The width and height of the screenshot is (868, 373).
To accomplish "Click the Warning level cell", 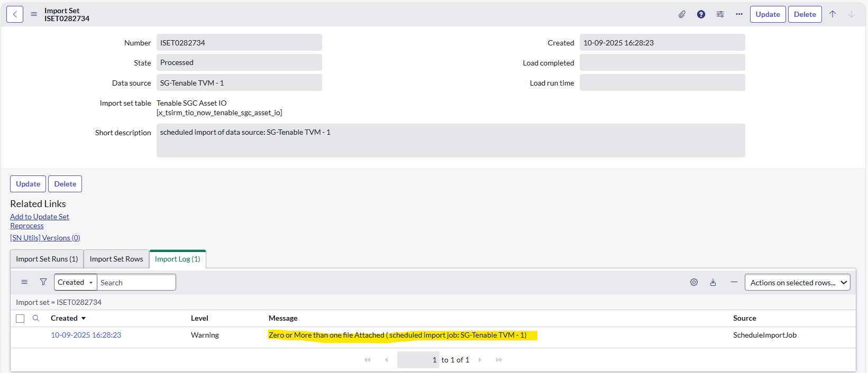I will 205,335.
